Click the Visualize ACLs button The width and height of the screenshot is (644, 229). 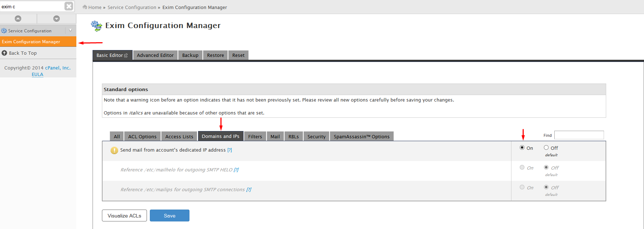(124, 216)
